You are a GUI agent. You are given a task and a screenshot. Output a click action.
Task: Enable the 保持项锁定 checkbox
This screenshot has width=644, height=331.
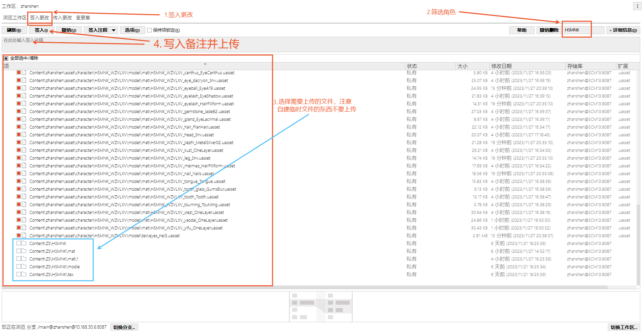click(x=150, y=30)
